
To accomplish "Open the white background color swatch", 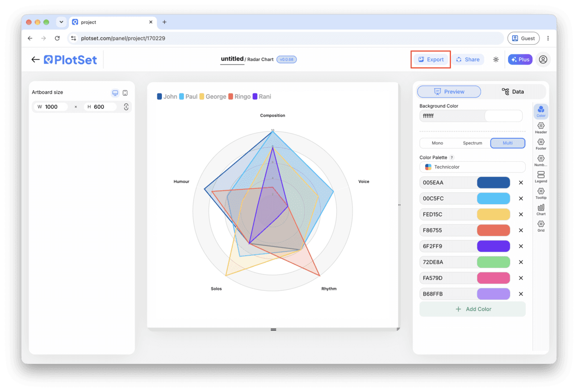I will coord(503,116).
